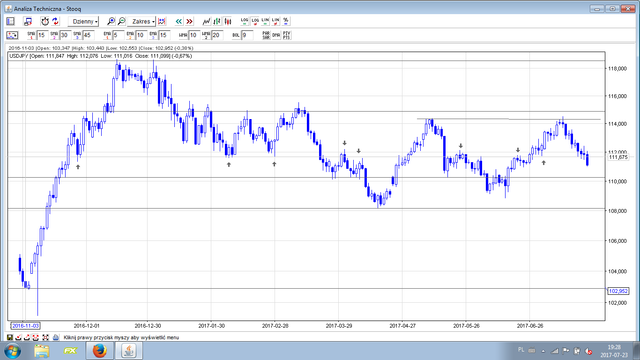
Task: Switch to candlestick chart type
Action: [x=228, y=21]
